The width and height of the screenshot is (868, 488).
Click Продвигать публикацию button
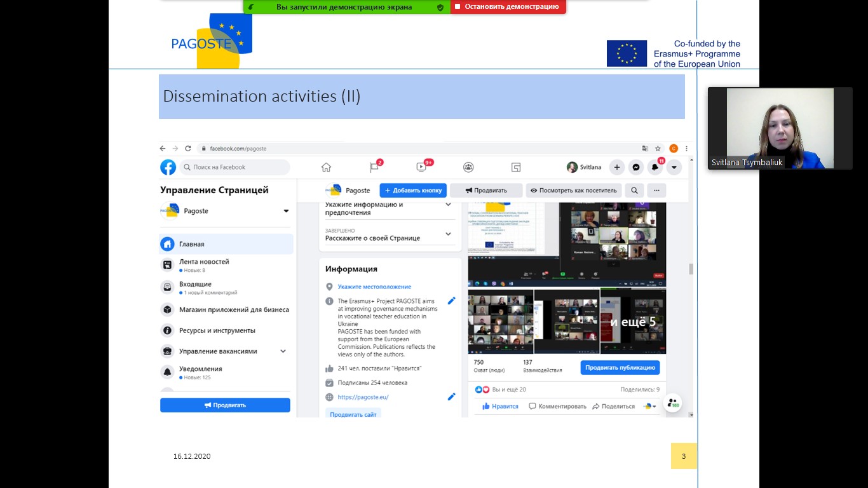(620, 367)
